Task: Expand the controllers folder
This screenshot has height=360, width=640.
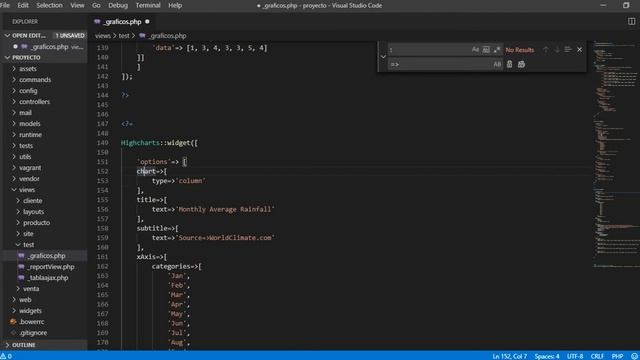Action: coord(34,102)
